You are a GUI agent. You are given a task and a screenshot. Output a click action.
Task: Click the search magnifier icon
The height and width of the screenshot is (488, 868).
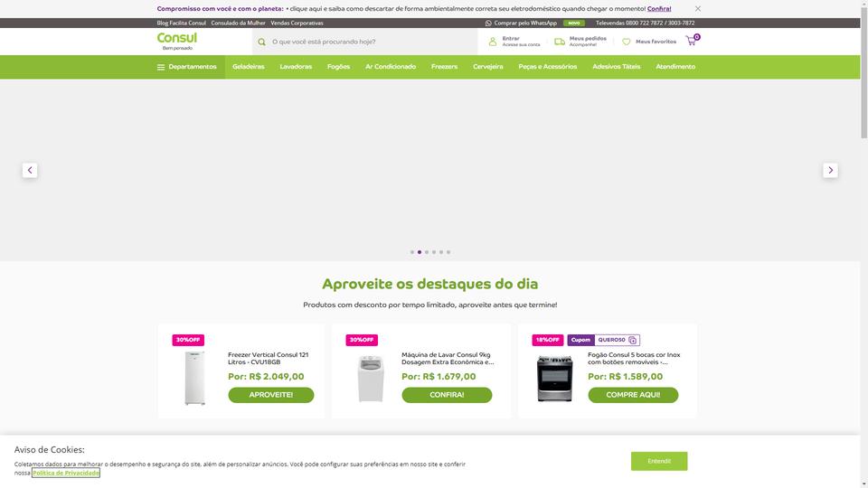coord(261,42)
